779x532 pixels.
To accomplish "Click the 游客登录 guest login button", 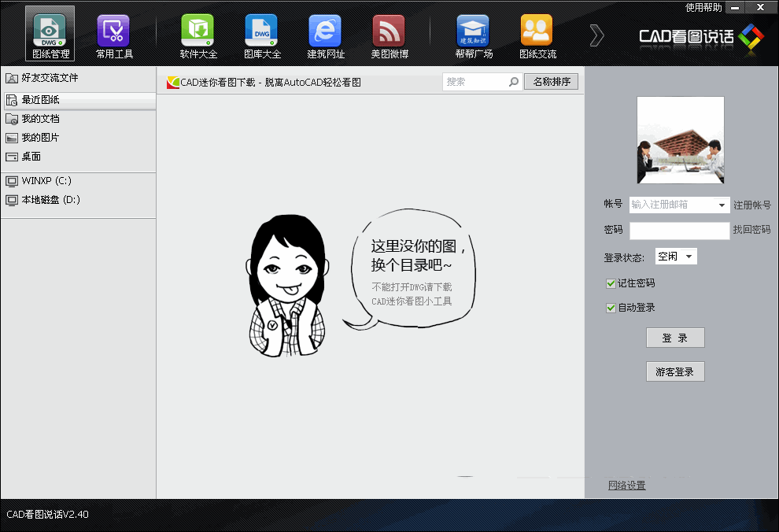I will point(674,371).
